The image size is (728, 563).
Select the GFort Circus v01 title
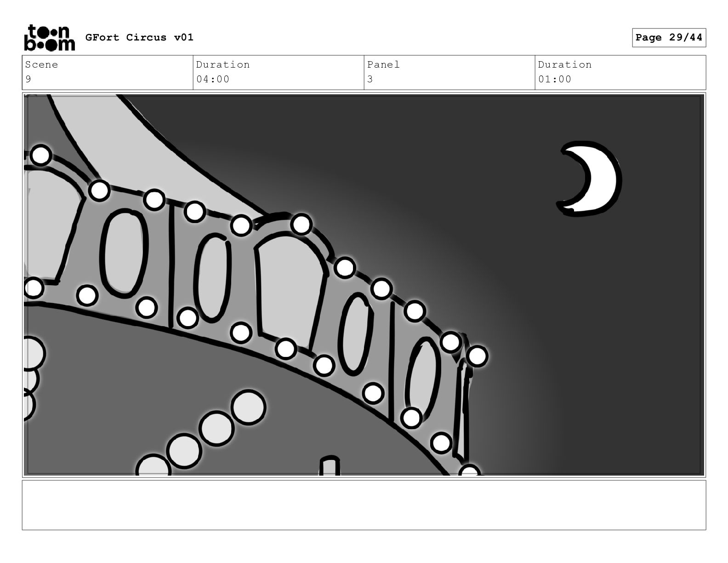tap(139, 38)
